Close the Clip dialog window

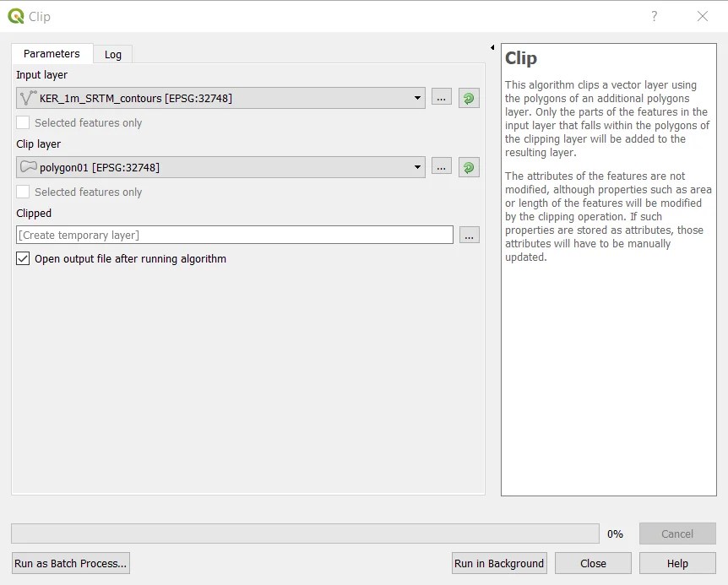coord(703,16)
